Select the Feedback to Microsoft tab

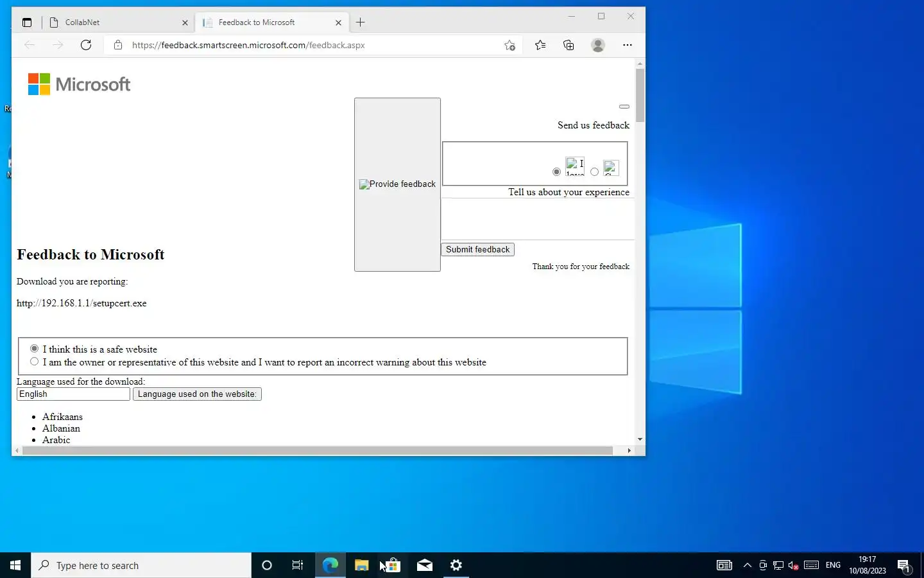271,22
